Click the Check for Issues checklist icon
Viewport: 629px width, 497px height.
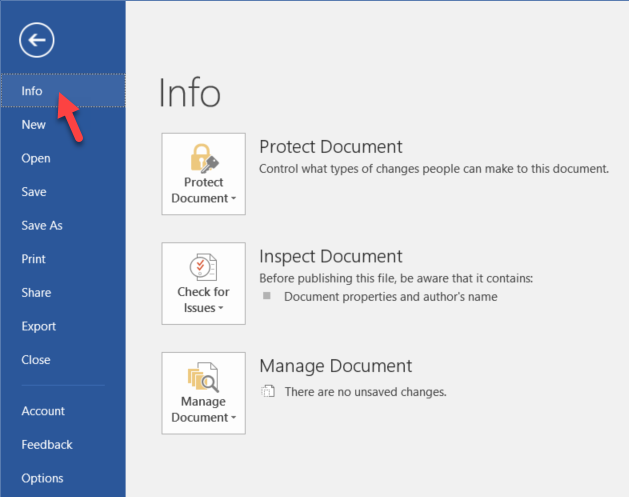203,267
